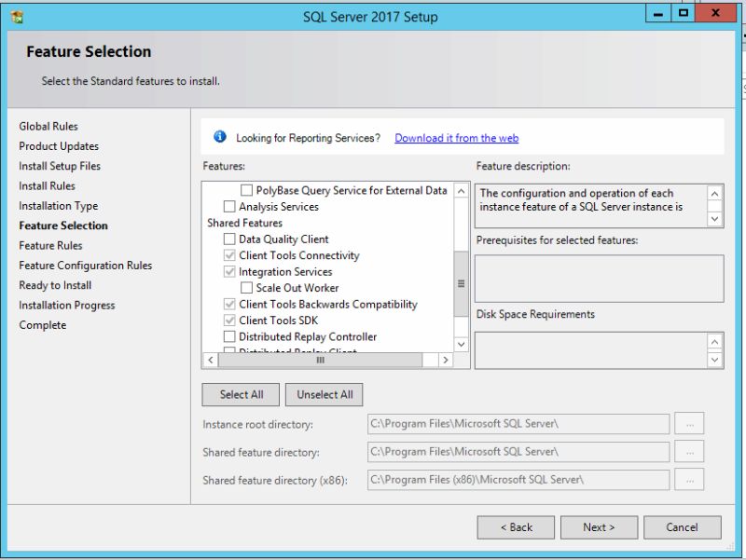The width and height of the screenshot is (746, 560).
Task: Open the Download it from the web link
Action: tap(456, 136)
